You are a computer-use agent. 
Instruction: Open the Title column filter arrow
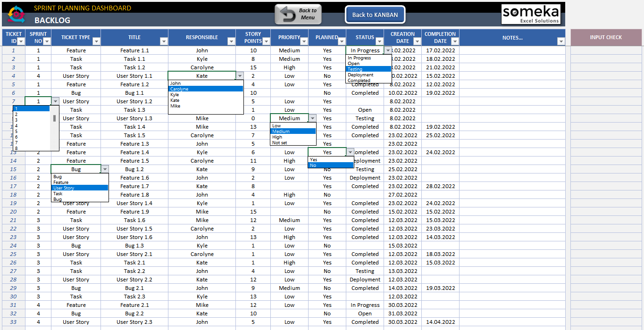tap(164, 41)
